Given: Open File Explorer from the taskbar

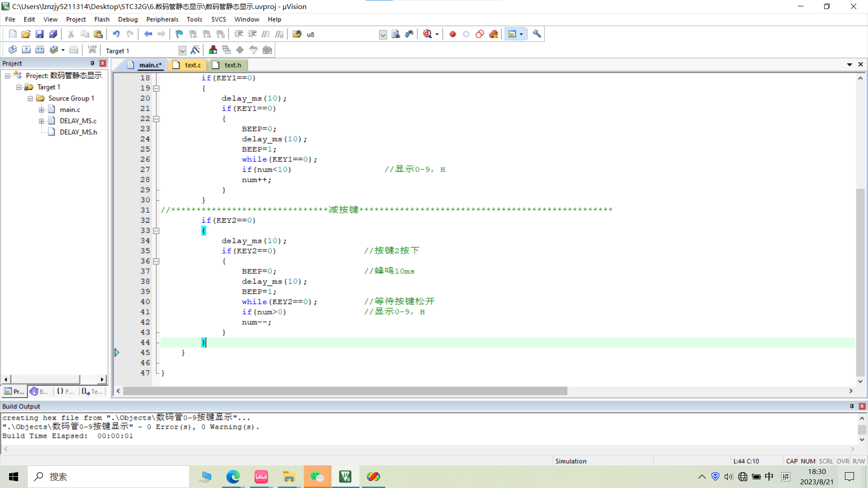Looking at the screenshot, I should tap(289, 477).
